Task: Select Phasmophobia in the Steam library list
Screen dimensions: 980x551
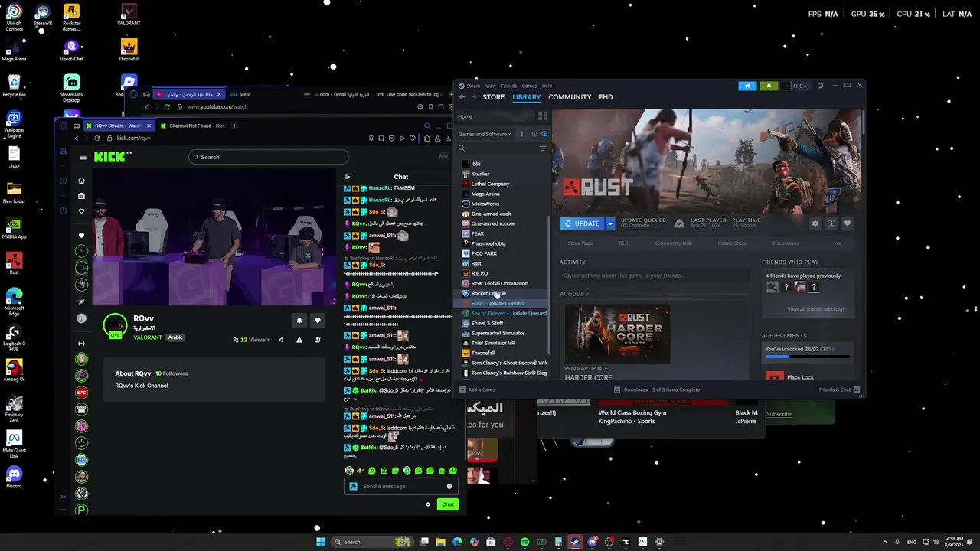Action: pyautogui.click(x=488, y=243)
